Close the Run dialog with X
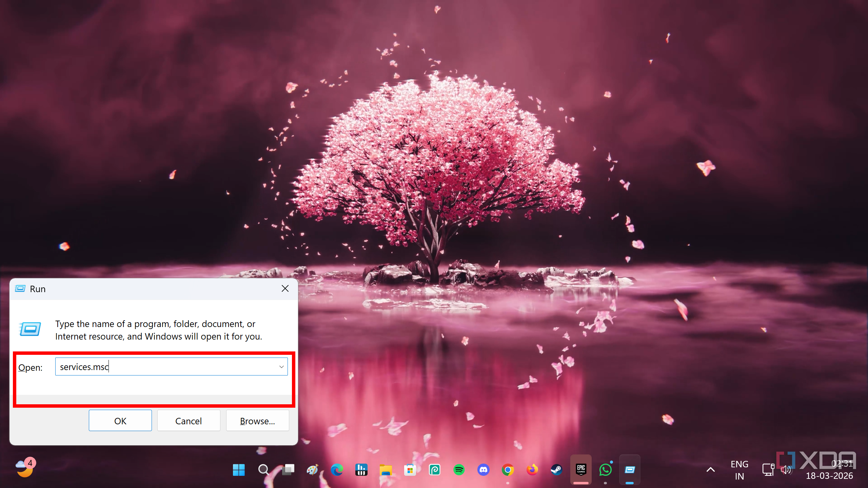The width and height of the screenshot is (868, 488). point(285,288)
